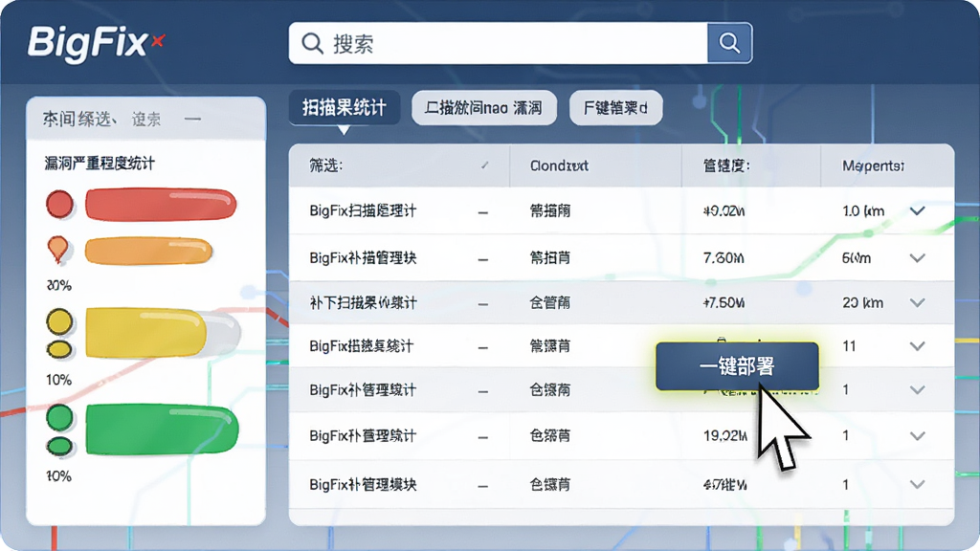Open the middle tab ending with 漏洞
This screenshot has width=980, height=551.
[x=483, y=108]
